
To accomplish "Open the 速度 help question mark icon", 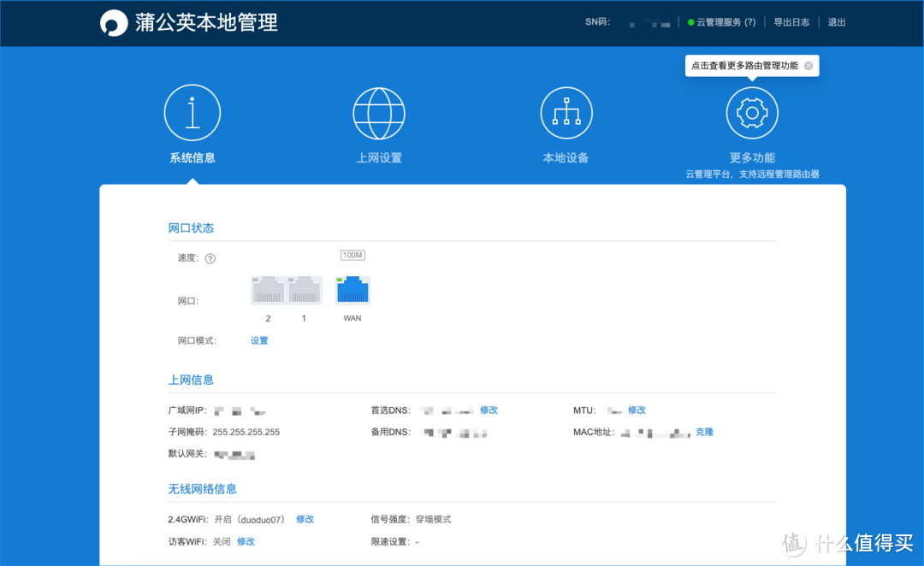I will 211,258.
